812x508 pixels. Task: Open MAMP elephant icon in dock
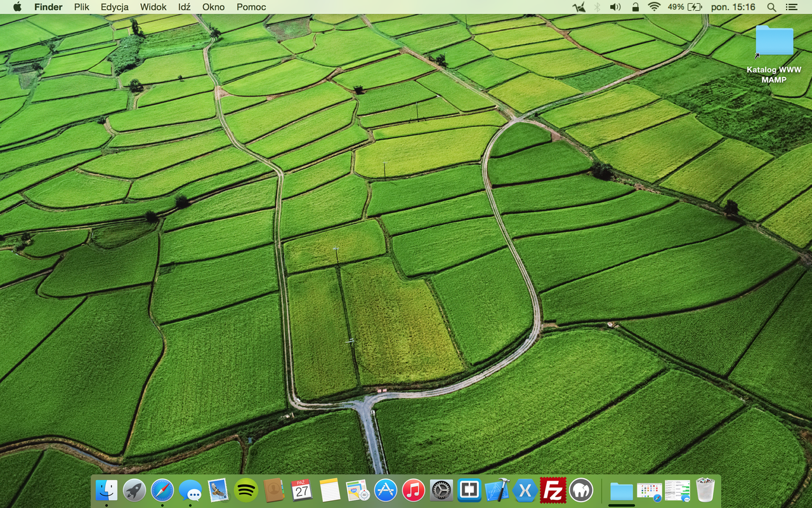point(581,490)
